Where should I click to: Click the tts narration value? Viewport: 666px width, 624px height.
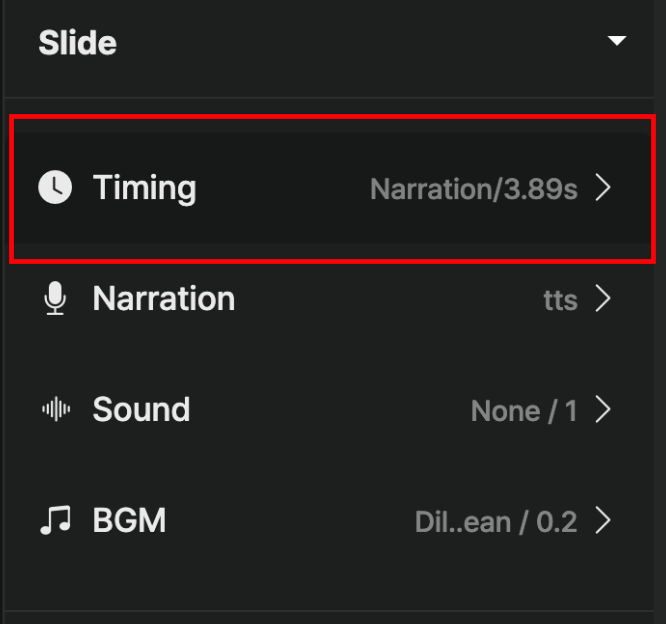[x=561, y=300]
